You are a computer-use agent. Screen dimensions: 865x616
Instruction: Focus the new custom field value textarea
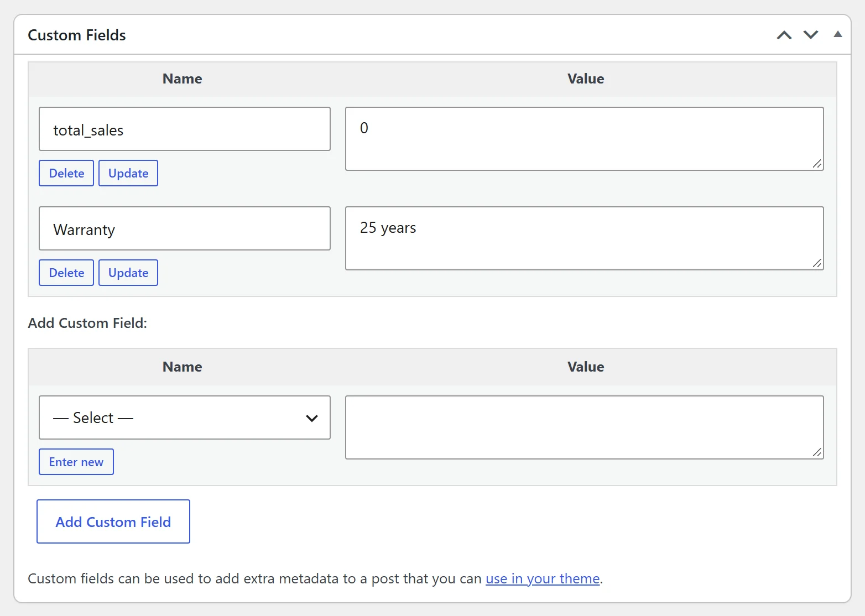point(585,427)
